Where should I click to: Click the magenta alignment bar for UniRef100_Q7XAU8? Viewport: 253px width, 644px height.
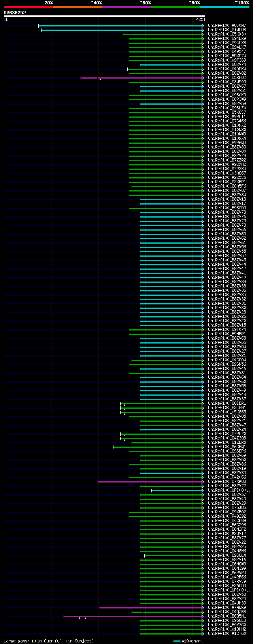point(150,482)
